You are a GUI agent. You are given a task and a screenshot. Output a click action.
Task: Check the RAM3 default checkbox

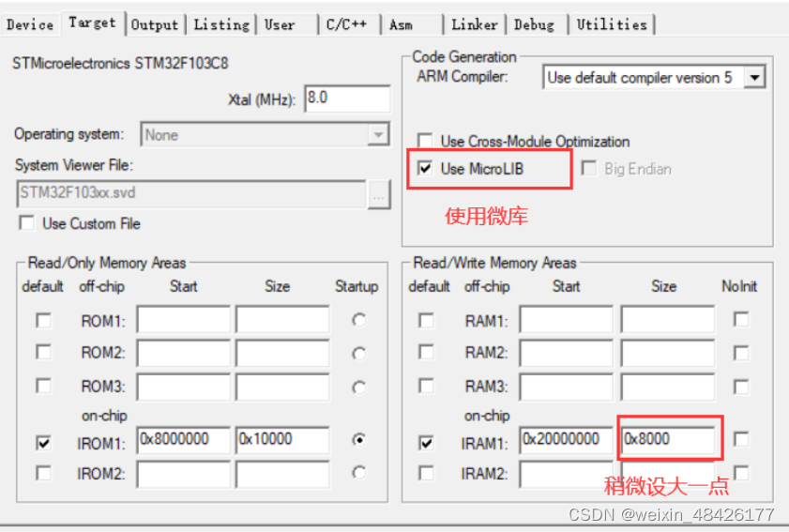426,386
